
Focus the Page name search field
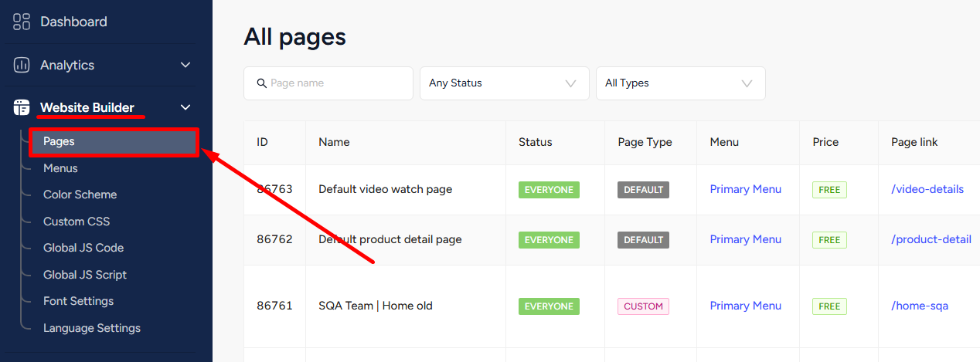[x=328, y=83]
